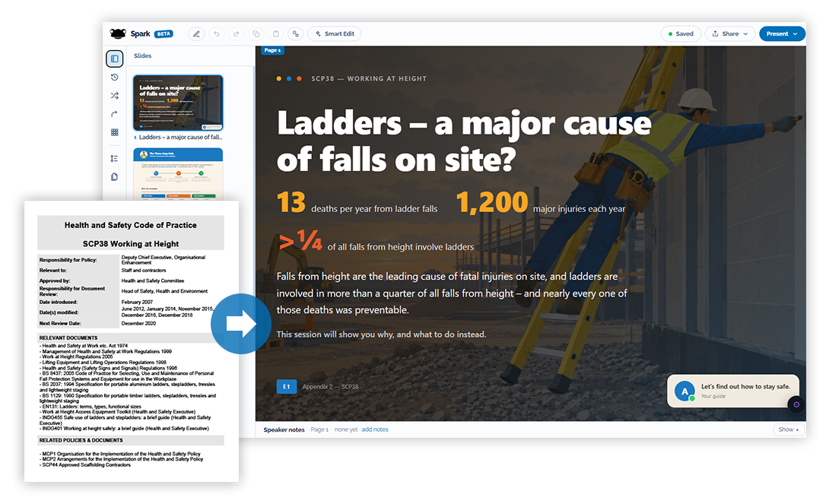
Task: Click the Saved status indicator
Action: coord(681,33)
